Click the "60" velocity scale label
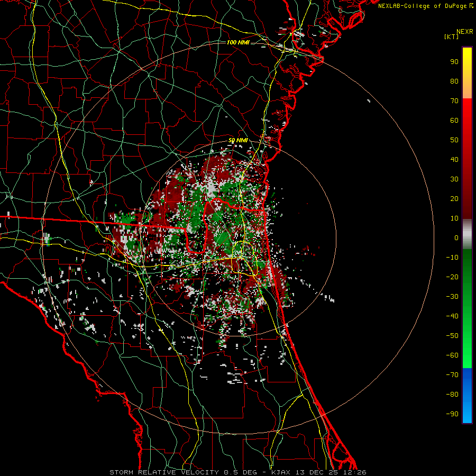This screenshot has height=476, width=476. (x=454, y=120)
